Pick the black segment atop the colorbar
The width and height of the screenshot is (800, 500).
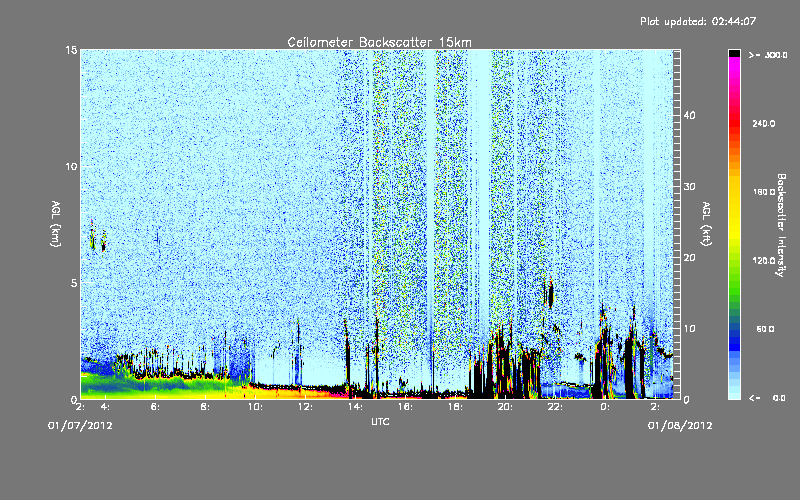[734, 53]
